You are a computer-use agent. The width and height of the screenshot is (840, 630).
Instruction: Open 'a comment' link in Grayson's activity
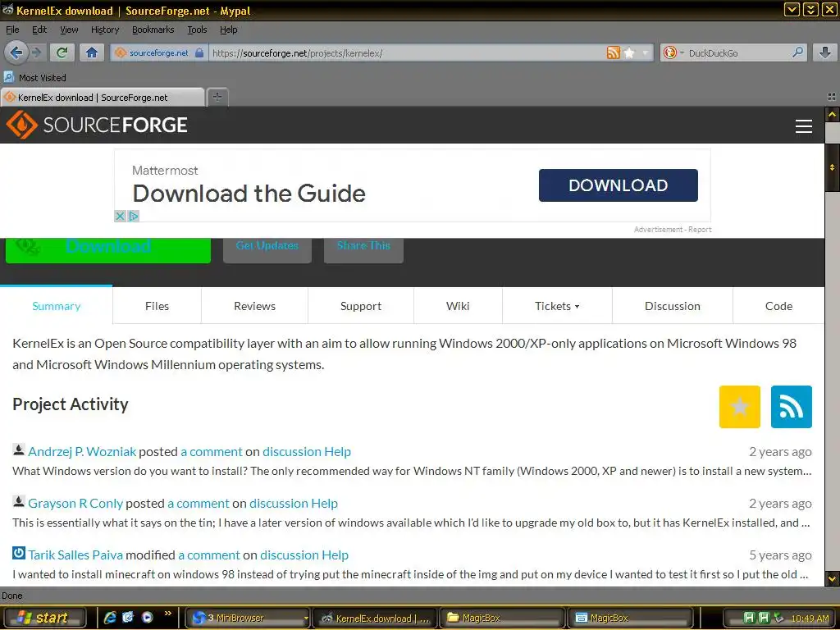click(199, 504)
